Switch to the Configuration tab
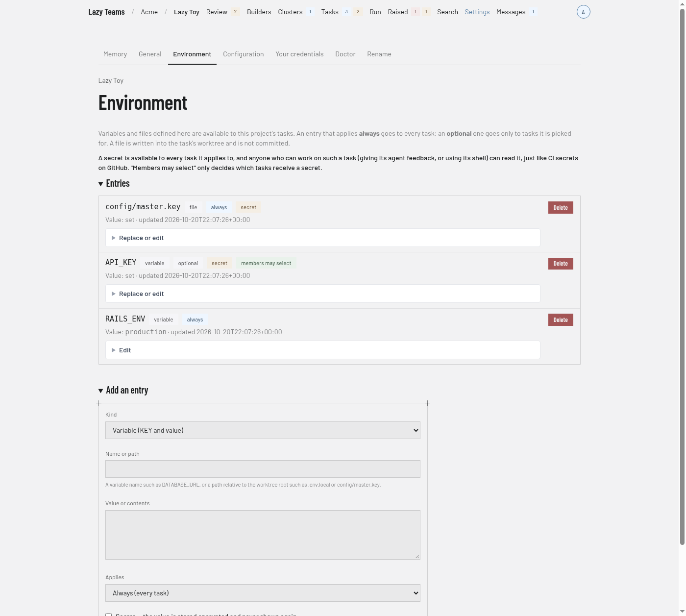This screenshot has height=616, width=686. click(244, 54)
